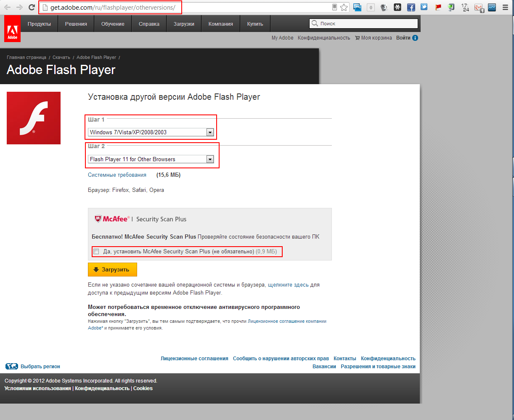The width and height of the screenshot is (514, 420).
Task: Open the Справка menu
Action: [149, 24]
